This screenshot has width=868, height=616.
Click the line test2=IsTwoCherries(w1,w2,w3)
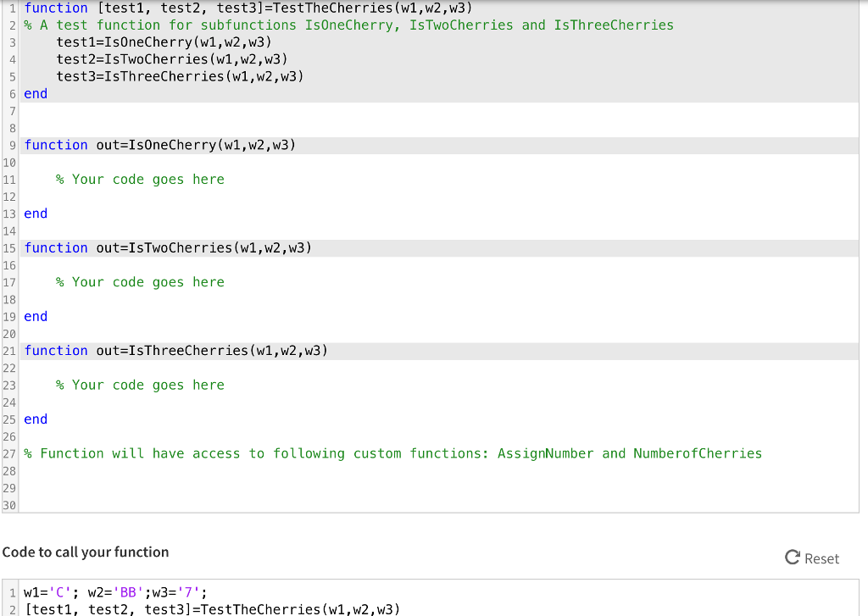click(x=172, y=59)
